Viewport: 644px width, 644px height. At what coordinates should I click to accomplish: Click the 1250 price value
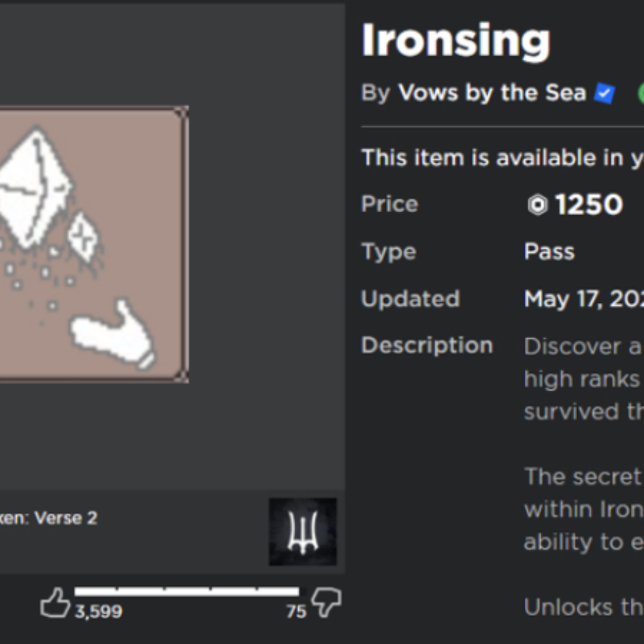tap(589, 204)
